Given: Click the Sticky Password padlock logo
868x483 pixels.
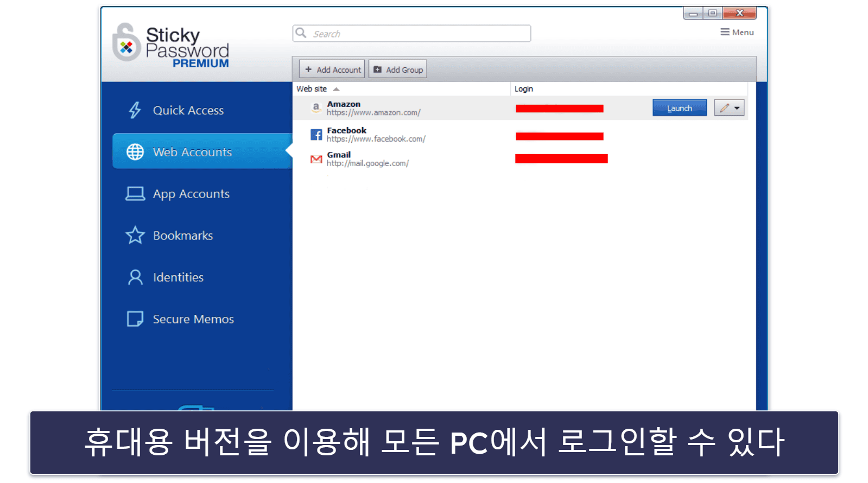Looking at the screenshot, I should (126, 42).
